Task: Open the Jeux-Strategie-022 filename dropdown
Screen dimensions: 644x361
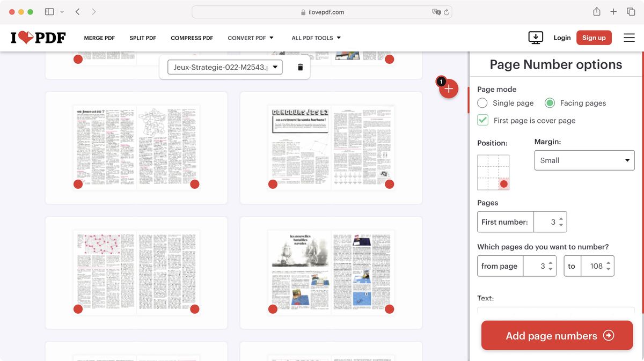Action: (275, 67)
